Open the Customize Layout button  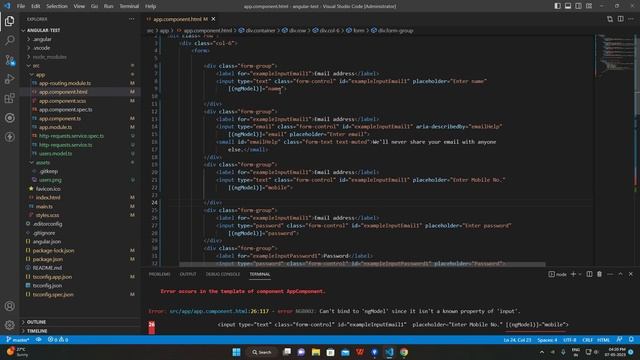coord(589,6)
